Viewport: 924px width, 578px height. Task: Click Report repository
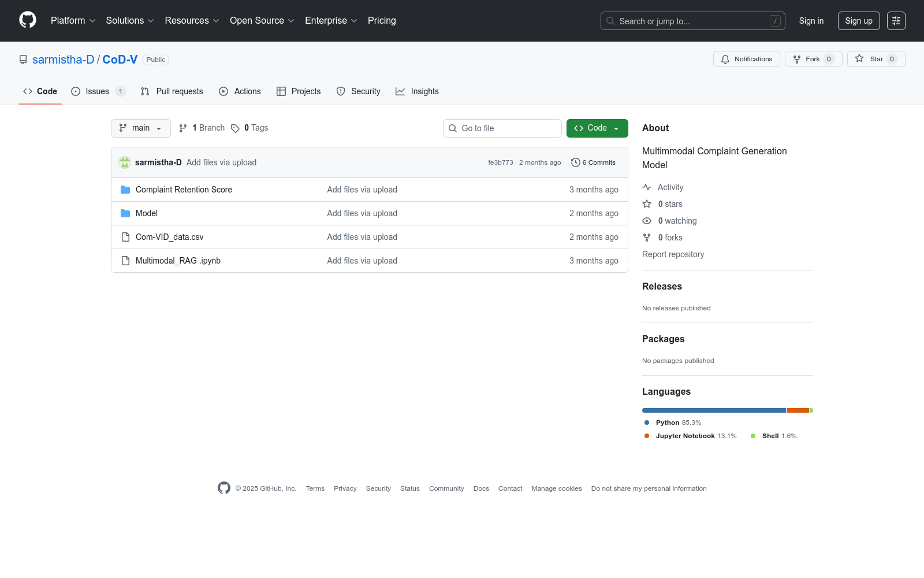[x=673, y=254]
